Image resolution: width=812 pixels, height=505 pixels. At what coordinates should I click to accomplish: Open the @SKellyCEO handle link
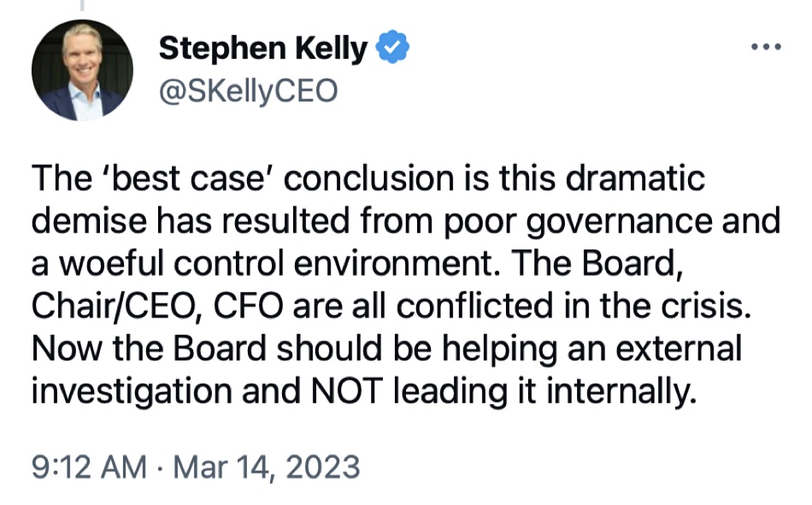tap(248, 91)
